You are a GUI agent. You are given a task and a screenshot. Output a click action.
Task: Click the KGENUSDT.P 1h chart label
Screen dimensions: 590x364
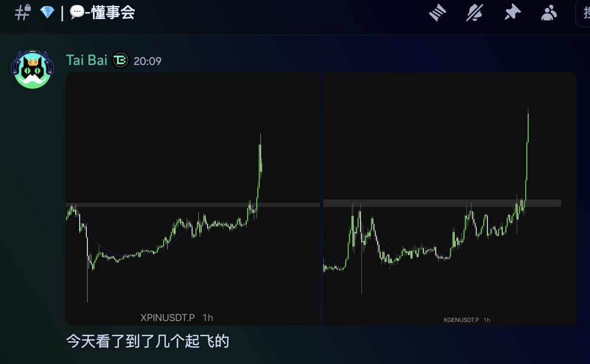pyautogui.click(x=467, y=320)
